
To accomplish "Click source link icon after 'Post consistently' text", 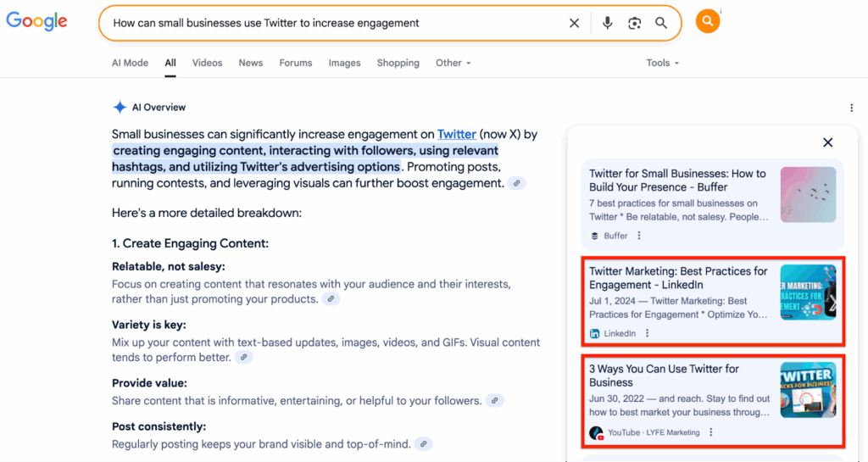I will click(423, 444).
